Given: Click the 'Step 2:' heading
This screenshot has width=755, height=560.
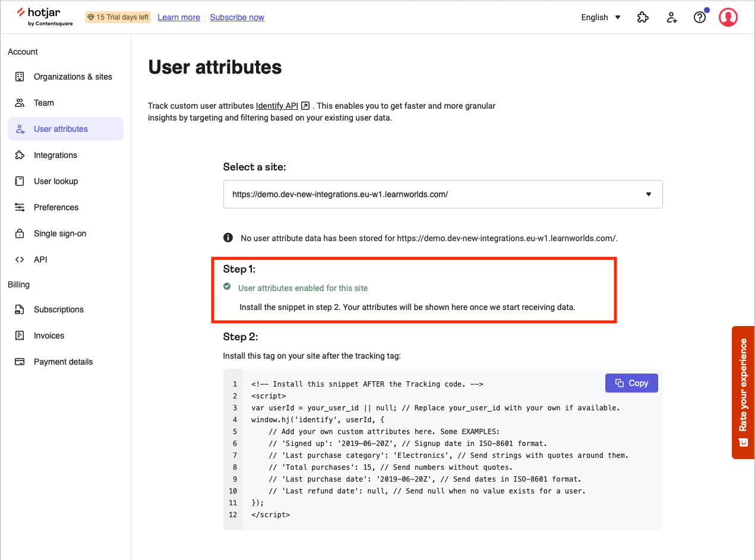Looking at the screenshot, I should [241, 337].
